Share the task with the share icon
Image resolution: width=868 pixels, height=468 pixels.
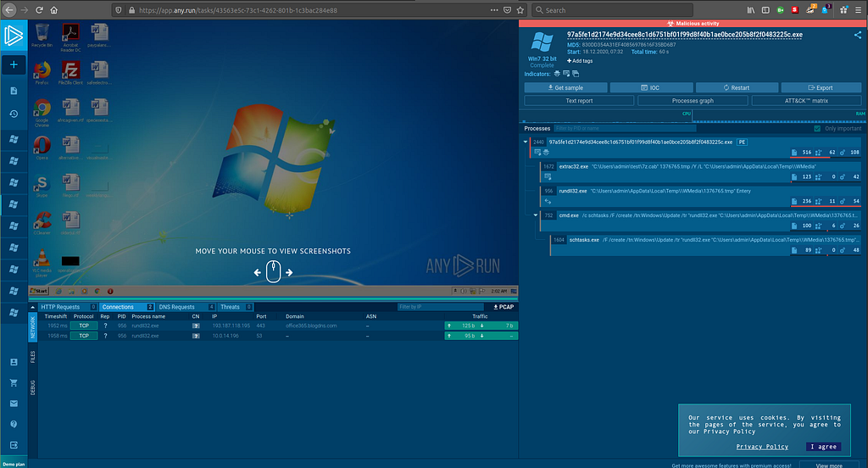point(858,35)
